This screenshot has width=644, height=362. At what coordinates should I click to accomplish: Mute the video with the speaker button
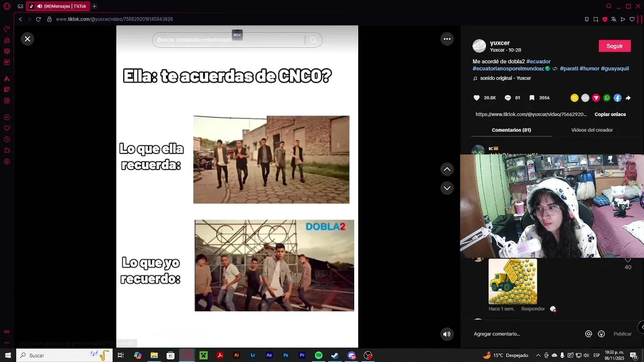click(447, 334)
